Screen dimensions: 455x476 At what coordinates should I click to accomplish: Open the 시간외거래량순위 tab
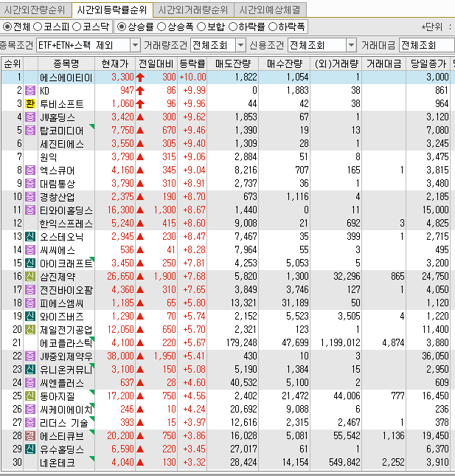193,10
